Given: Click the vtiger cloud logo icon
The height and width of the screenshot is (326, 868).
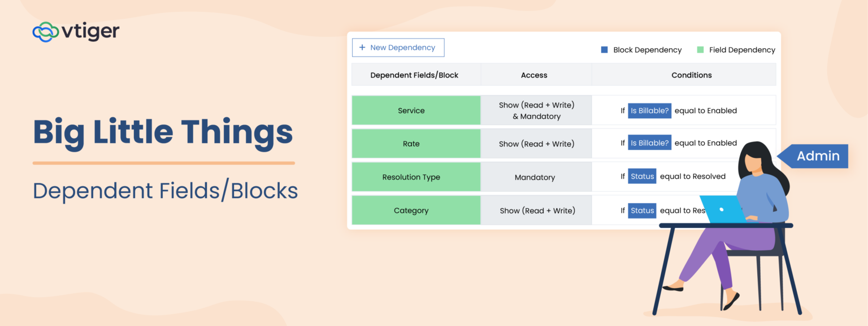Looking at the screenshot, I should [x=46, y=32].
